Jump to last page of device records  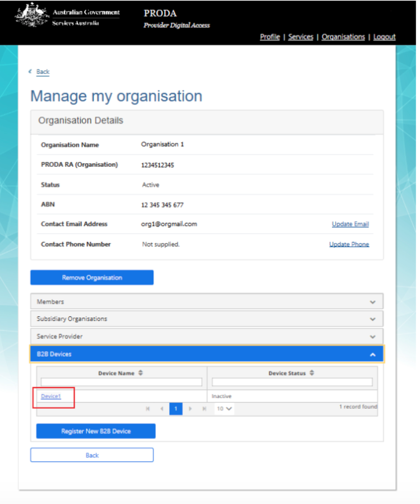[204, 409]
